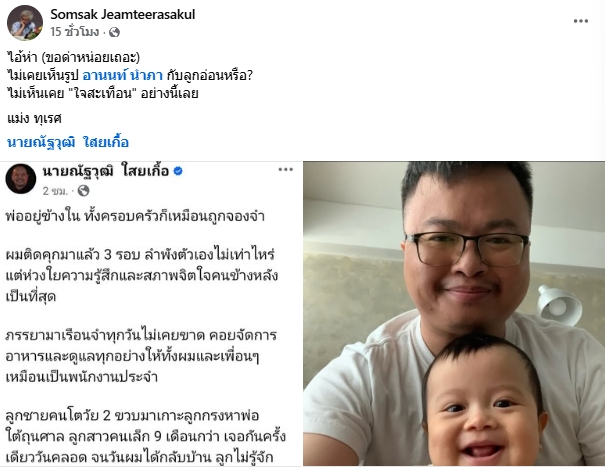Click the embedded post's dark round avatar
Viewport: 605px width, 467px height.
click(x=21, y=179)
